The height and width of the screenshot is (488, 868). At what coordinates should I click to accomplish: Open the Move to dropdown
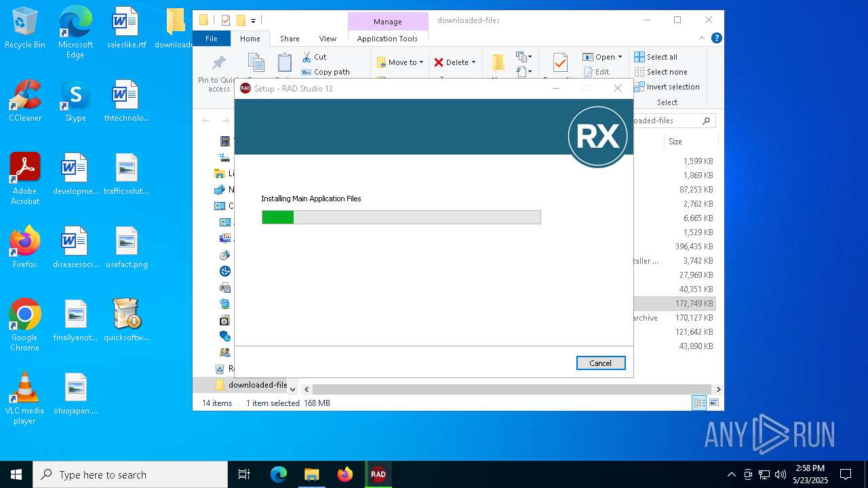400,62
